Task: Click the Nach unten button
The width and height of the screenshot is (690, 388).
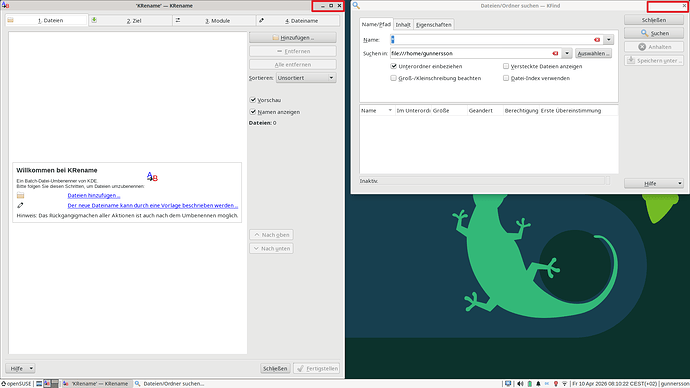Action: 272,248
